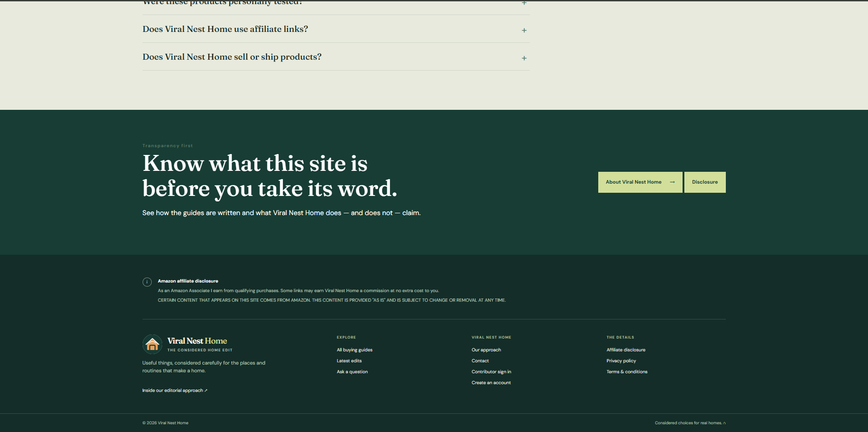Screen dimensions: 868x432
Task: Visit the Contact page link
Action: pos(480,361)
